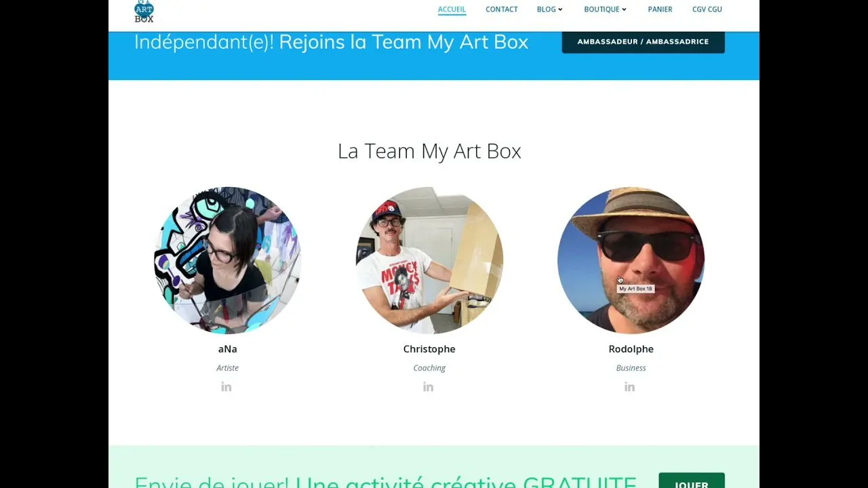868x488 pixels.
Task: Open the CONTACT page from navigation
Action: 501,9
